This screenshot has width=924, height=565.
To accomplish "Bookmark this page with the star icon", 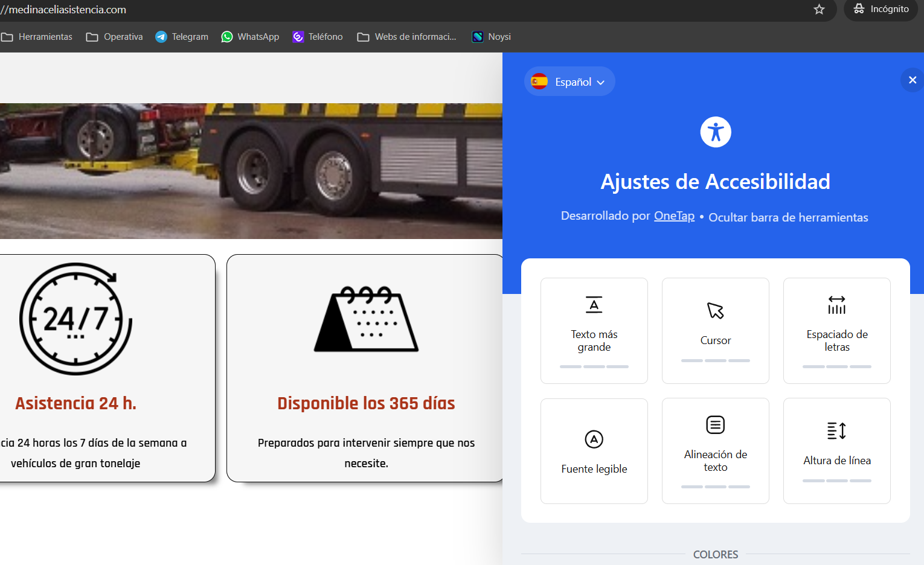I will [x=819, y=10].
